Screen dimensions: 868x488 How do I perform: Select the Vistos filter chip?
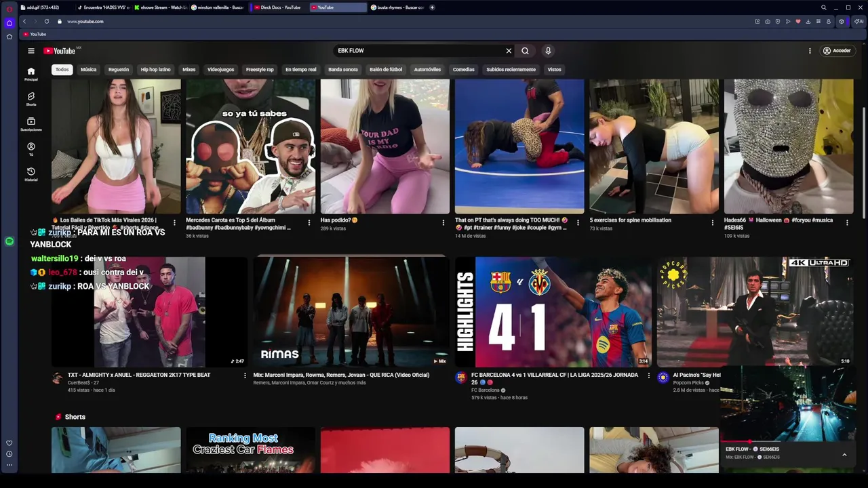tap(554, 69)
